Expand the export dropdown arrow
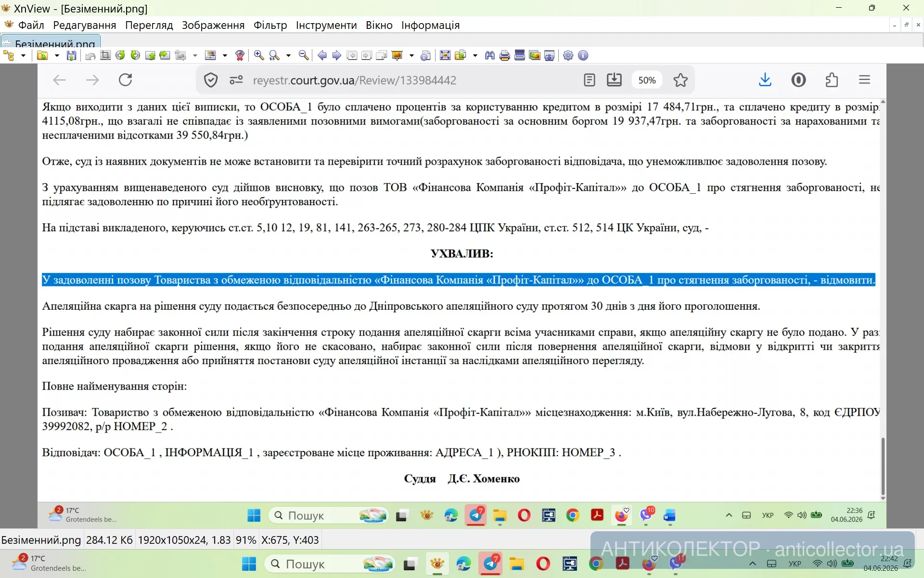This screenshot has height=578, width=924. (475, 55)
